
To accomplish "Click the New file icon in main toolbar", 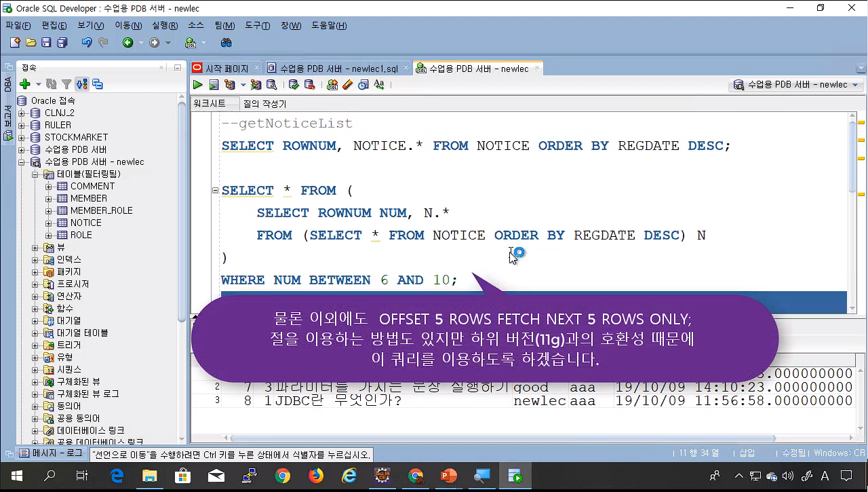I will point(15,43).
